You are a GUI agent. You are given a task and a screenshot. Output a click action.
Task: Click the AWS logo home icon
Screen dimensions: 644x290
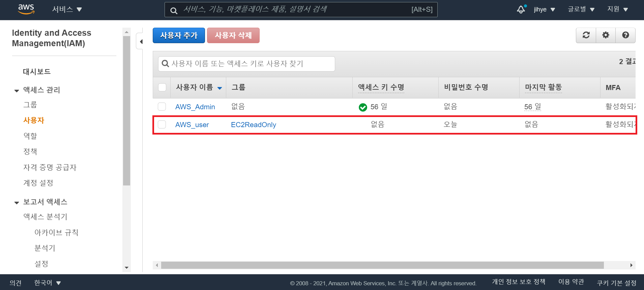26,9
